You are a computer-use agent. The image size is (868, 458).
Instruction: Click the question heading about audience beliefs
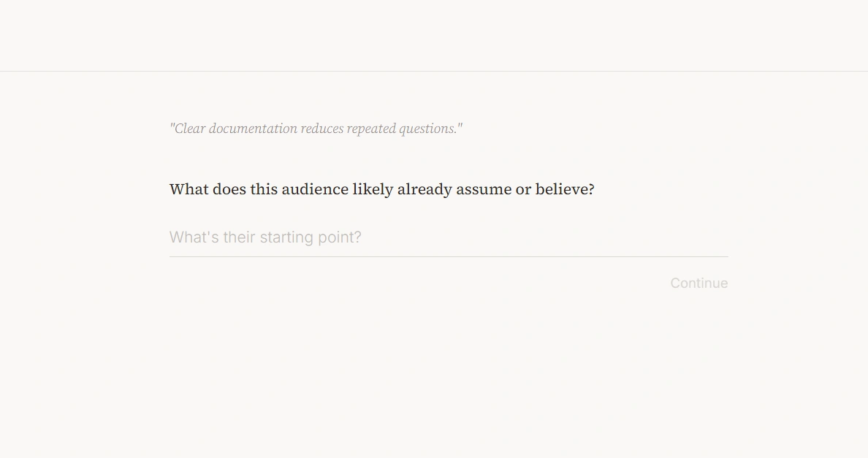pos(381,189)
